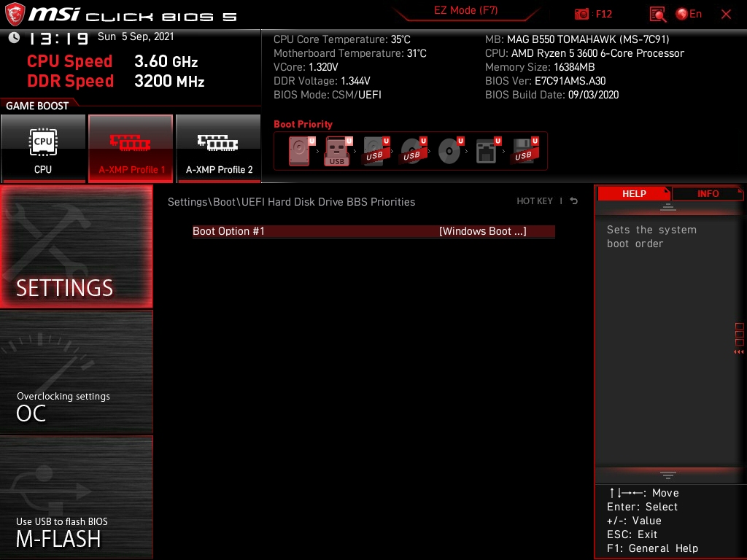Click the Boot Priority heading
747x560 pixels.
(303, 124)
